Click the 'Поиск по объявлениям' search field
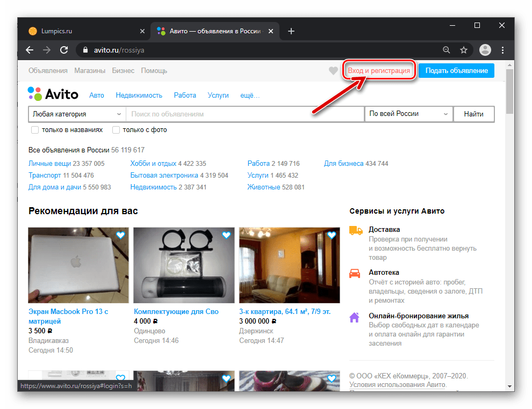 coord(245,114)
